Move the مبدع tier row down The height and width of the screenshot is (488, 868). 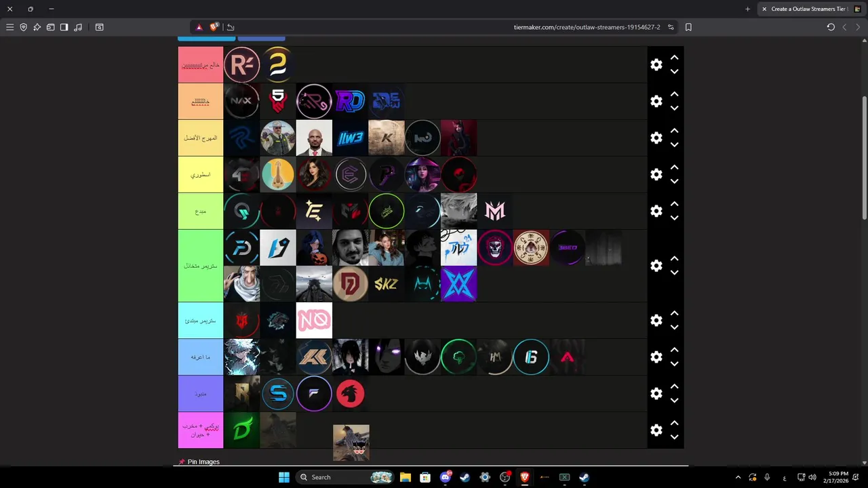tap(674, 218)
